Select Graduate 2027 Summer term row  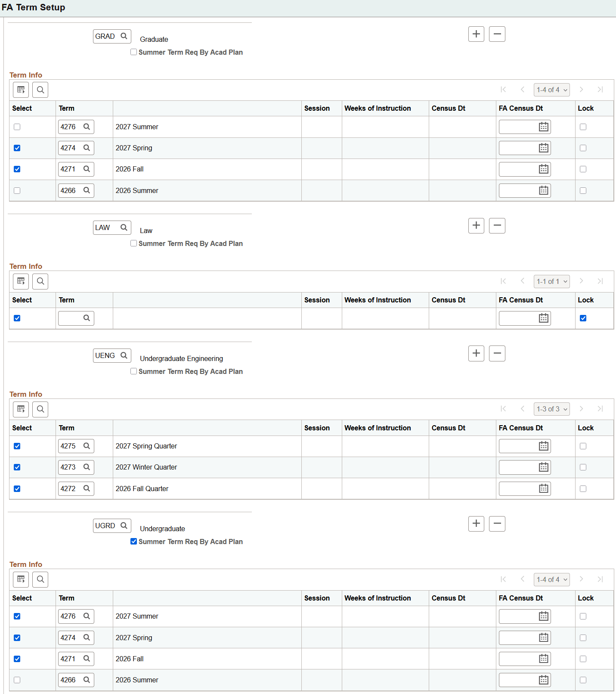[x=17, y=127]
